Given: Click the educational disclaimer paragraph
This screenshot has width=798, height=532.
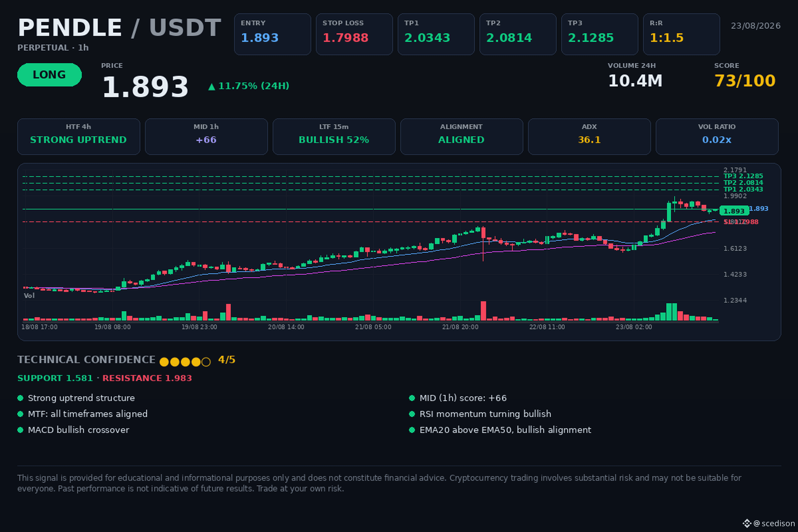Looking at the screenshot, I should coord(379,483).
